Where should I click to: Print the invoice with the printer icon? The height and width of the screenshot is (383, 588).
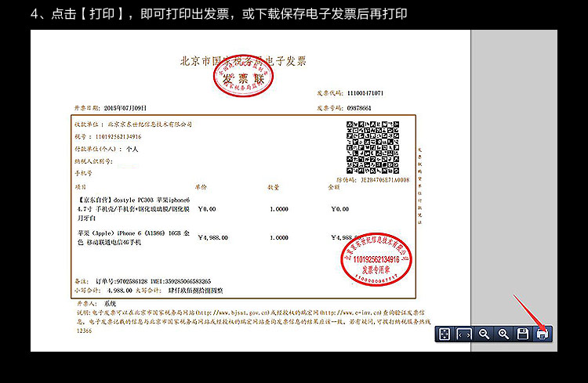[543, 334]
